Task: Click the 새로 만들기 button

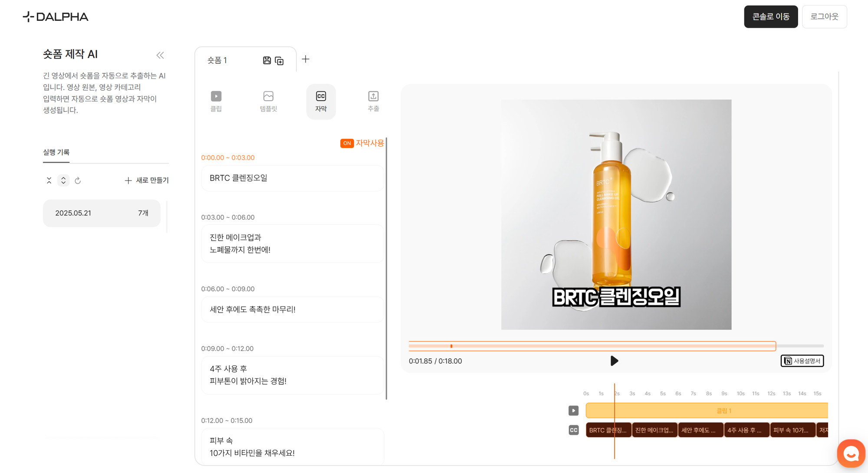Action: 147,181
